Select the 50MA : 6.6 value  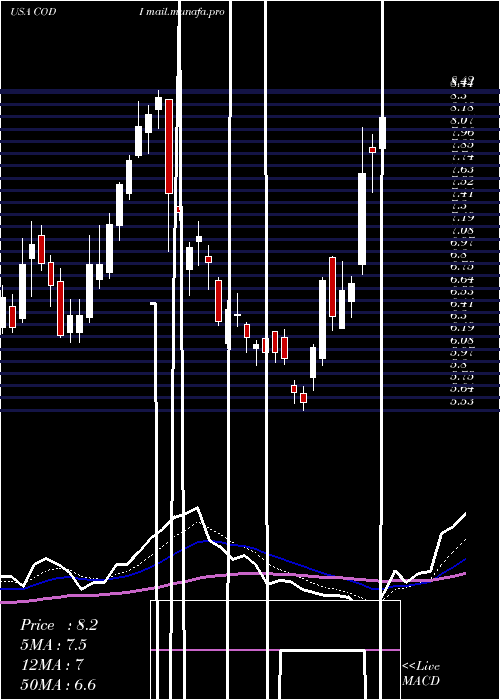point(58,684)
